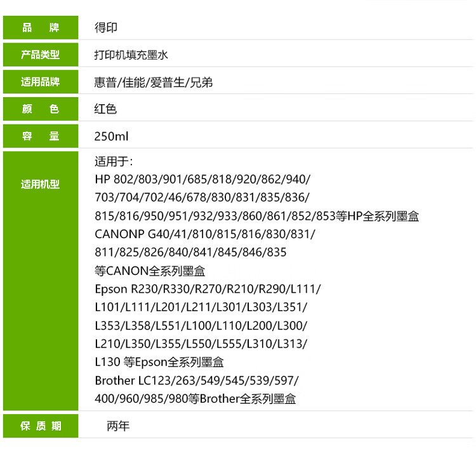Click the 品牌 label cell

click(x=41, y=28)
